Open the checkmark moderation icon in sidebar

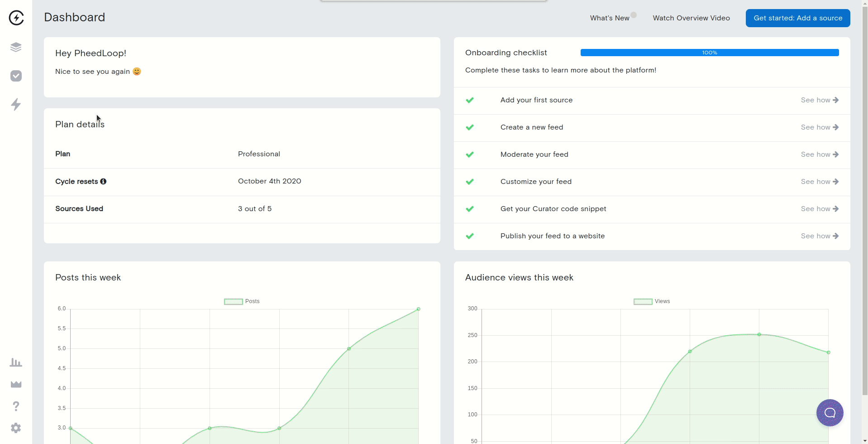[16, 76]
